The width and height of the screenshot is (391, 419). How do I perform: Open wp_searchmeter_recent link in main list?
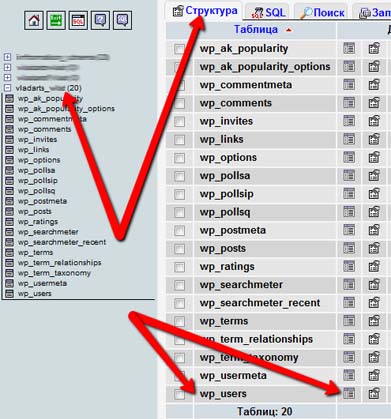click(x=260, y=303)
